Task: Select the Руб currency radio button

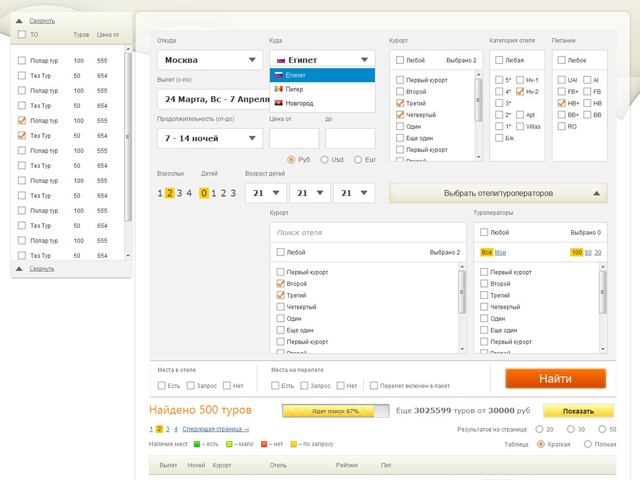Action: point(291,160)
